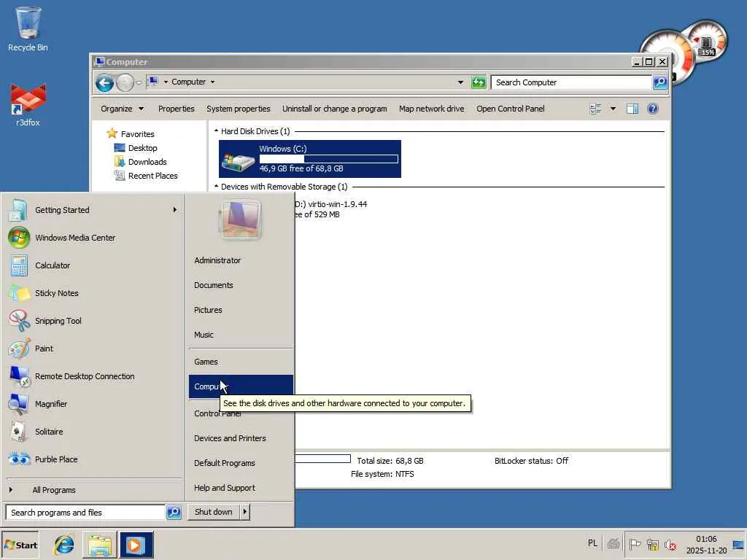Click Properties in the toolbar
Image resolution: width=747 pixels, height=560 pixels.
pos(177,109)
